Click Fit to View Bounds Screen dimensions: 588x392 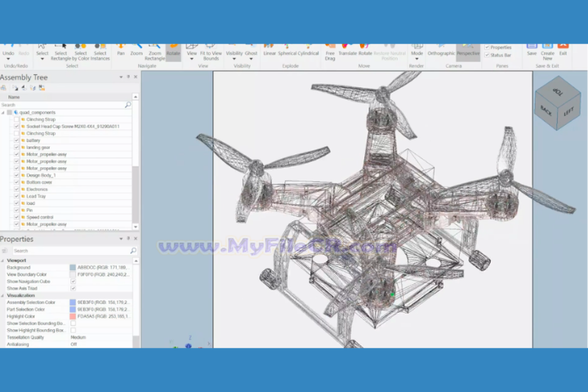pyautogui.click(x=211, y=52)
